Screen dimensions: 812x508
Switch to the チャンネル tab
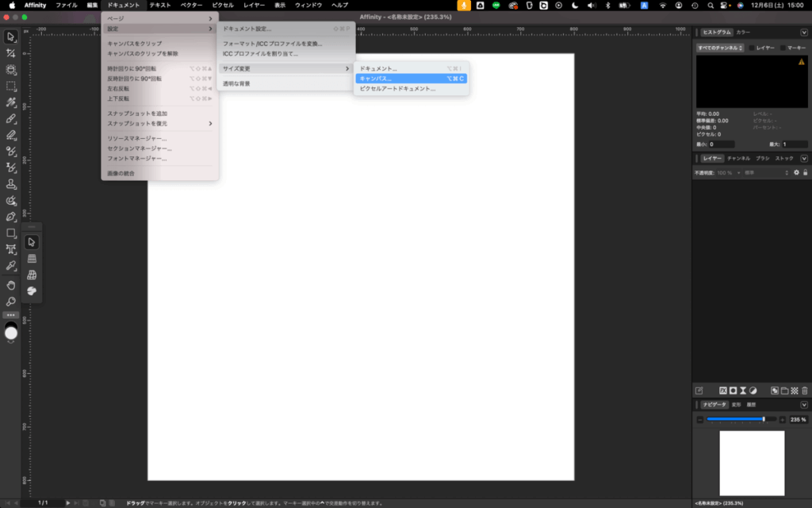coord(738,159)
